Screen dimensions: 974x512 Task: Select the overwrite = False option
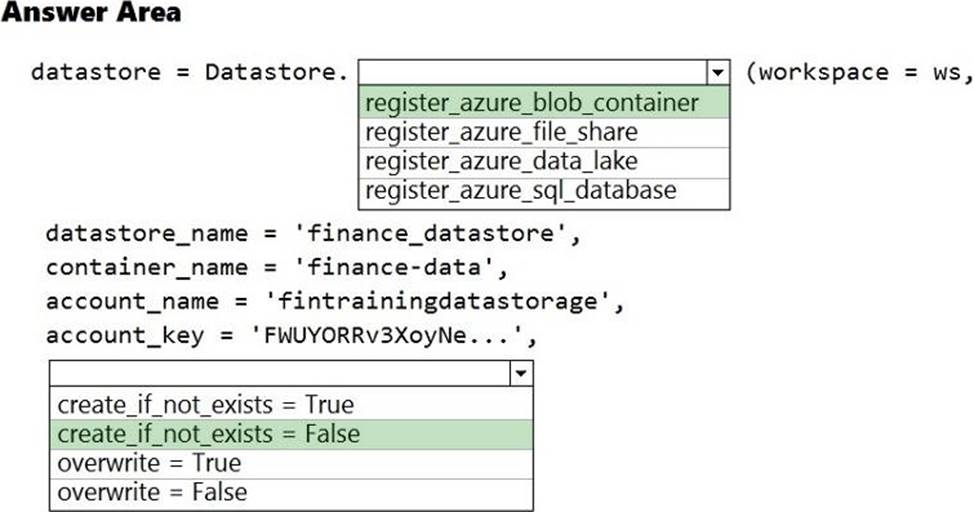click(152, 492)
